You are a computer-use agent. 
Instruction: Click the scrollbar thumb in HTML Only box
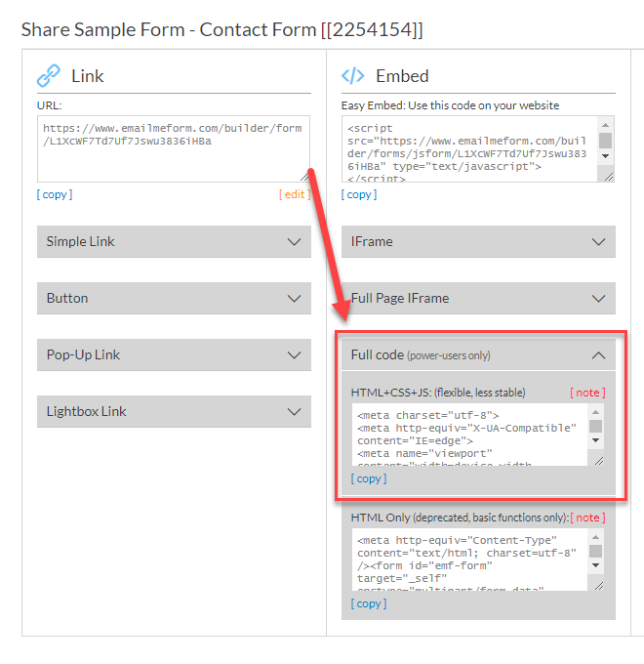pyautogui.click(x=596, y=551)
